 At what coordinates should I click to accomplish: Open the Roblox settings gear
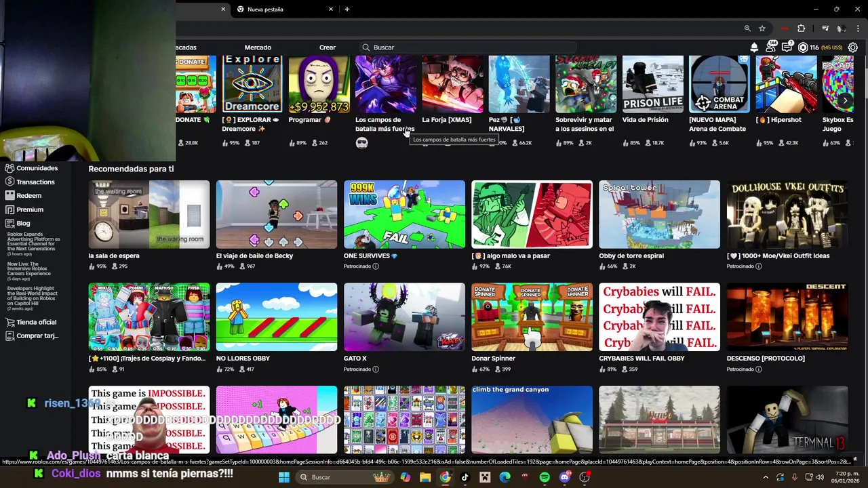(853, 47)
